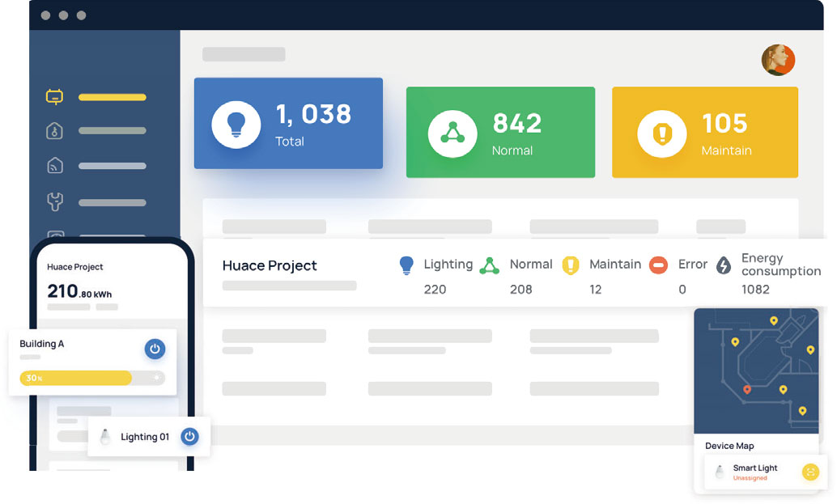
Task: Select the highlighted yellow sidebar menu item
Action: pyautogui.click(x=112, y=97)
